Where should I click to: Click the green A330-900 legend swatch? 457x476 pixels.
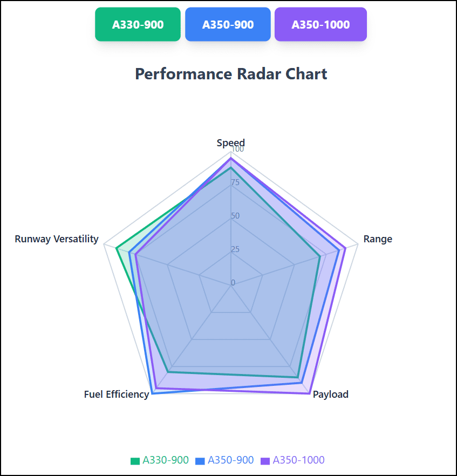pos(135,461)
